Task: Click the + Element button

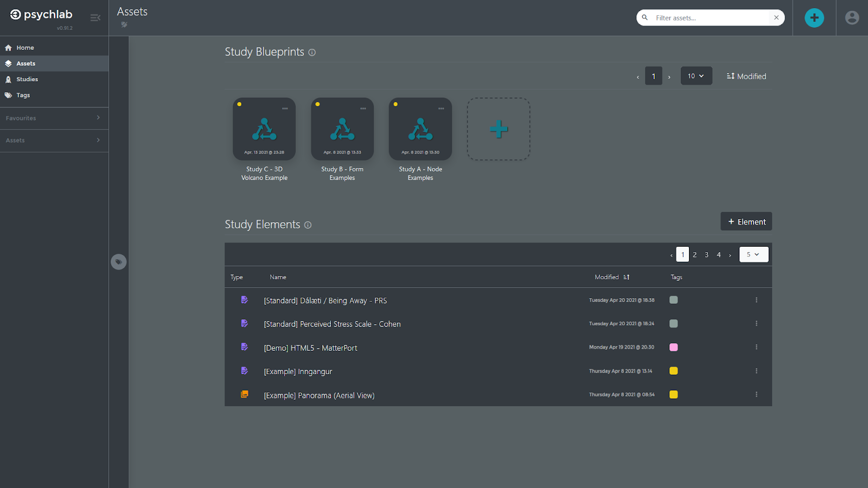Action: (746, 221)
